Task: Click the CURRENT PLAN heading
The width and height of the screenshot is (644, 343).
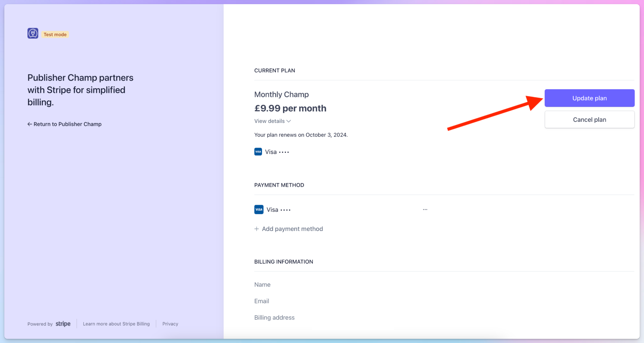Action: (274, 70)
